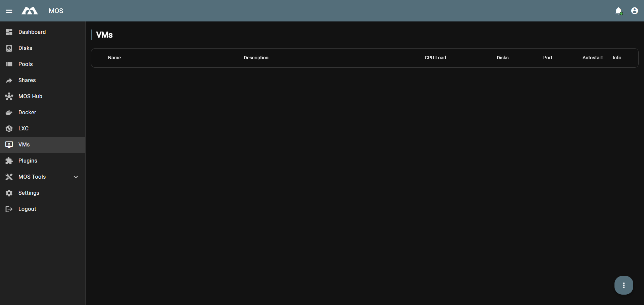Click the Logout option

[27, 209]
